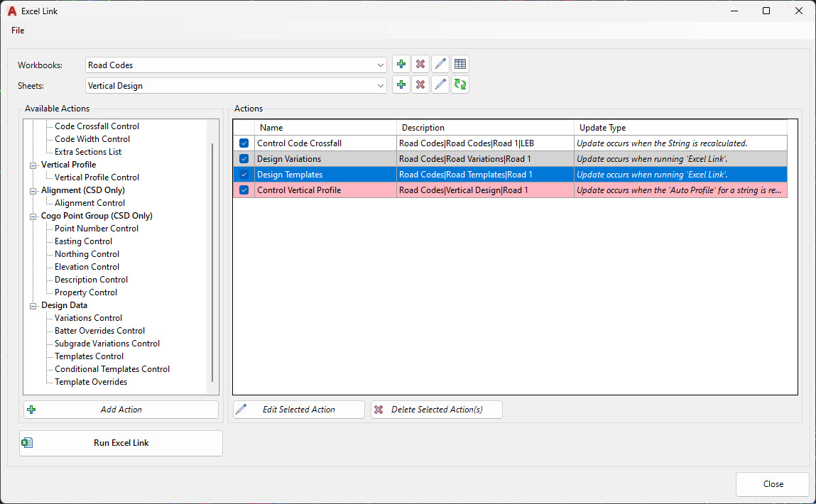Screen dimensions: 816x504
Task: Select Northing Control tree item
Action: coord(87,254)
